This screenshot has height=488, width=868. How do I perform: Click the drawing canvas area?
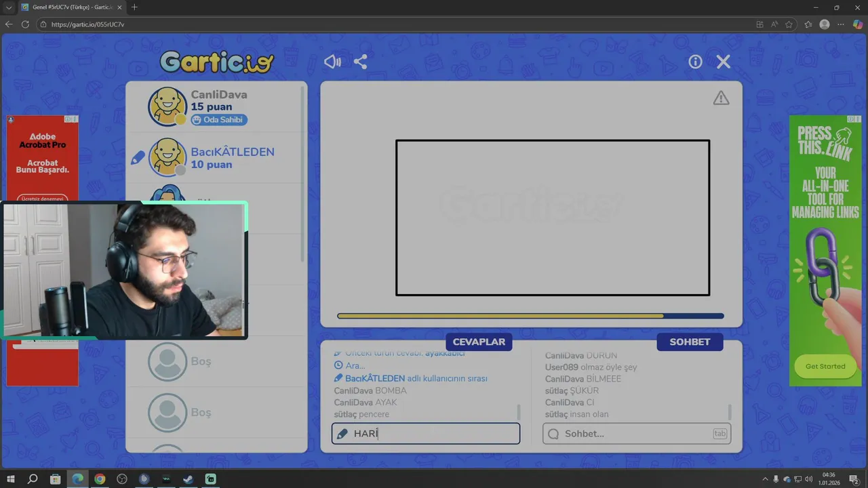click(x=553, y=218)
